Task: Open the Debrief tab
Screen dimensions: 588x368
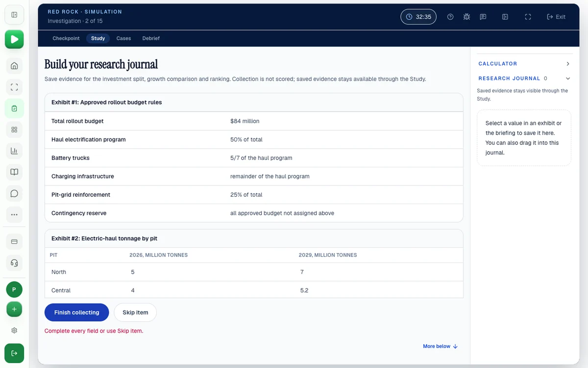Action: 151,38
